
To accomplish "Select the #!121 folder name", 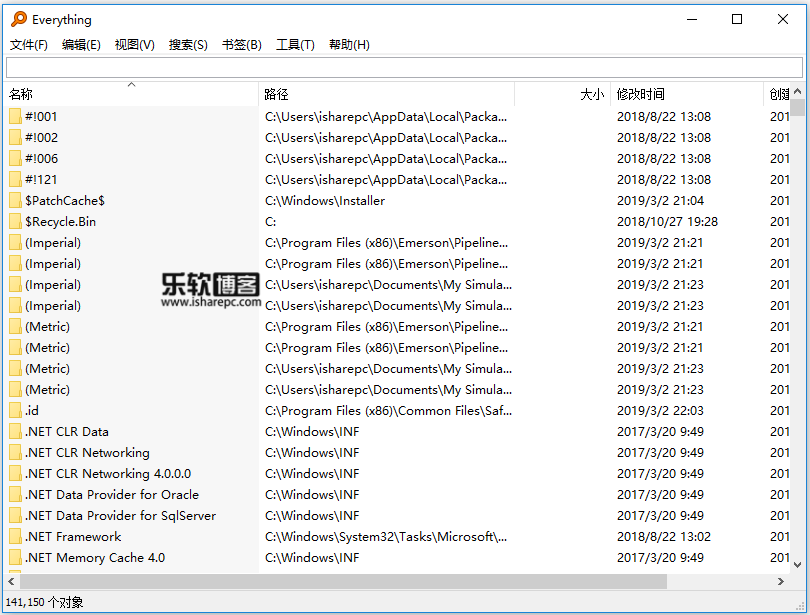I will coord(41,180).
